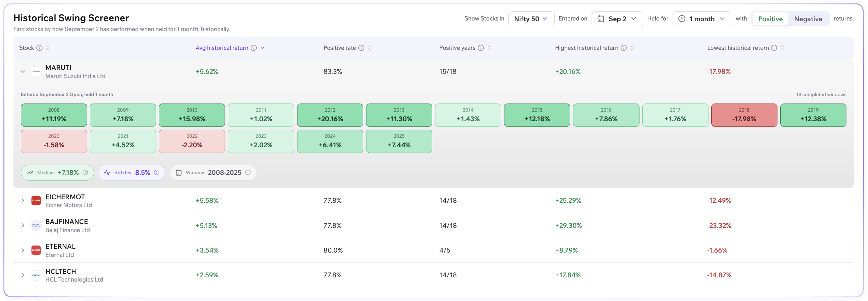
Task: Click the Avg historical return header
Action: pos(222,48)
